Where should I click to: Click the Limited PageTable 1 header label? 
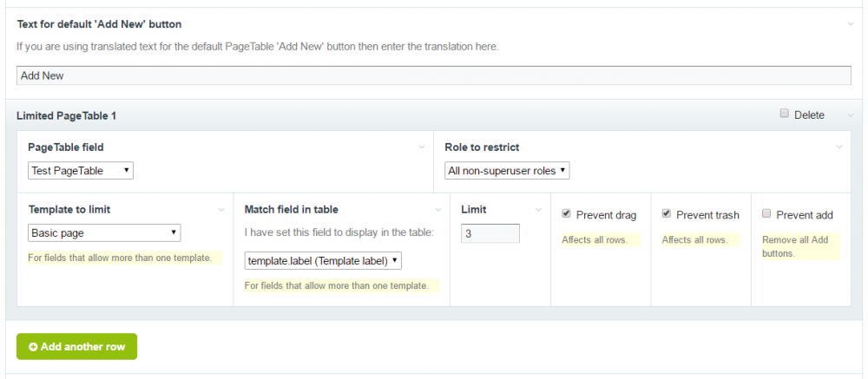[x=66, y=115]
